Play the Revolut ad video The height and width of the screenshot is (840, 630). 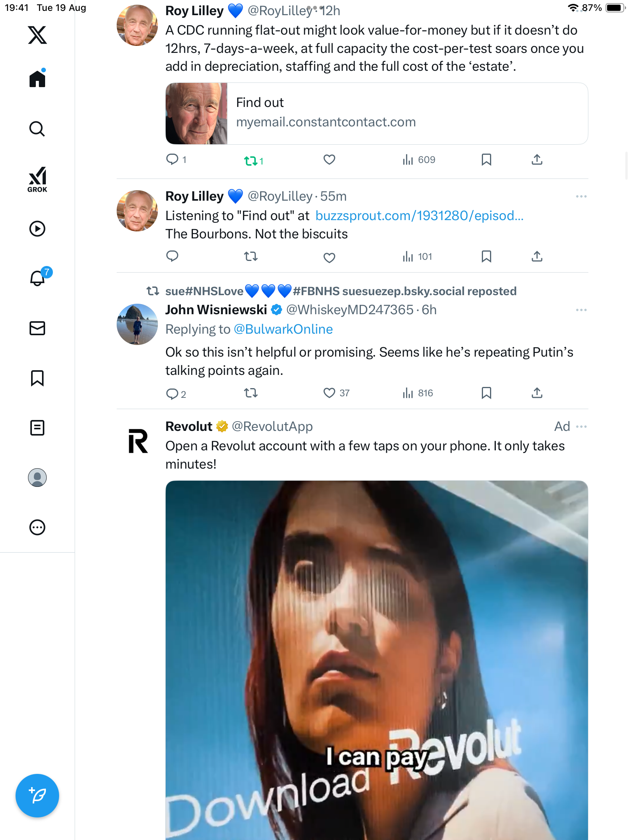point(376,661)
